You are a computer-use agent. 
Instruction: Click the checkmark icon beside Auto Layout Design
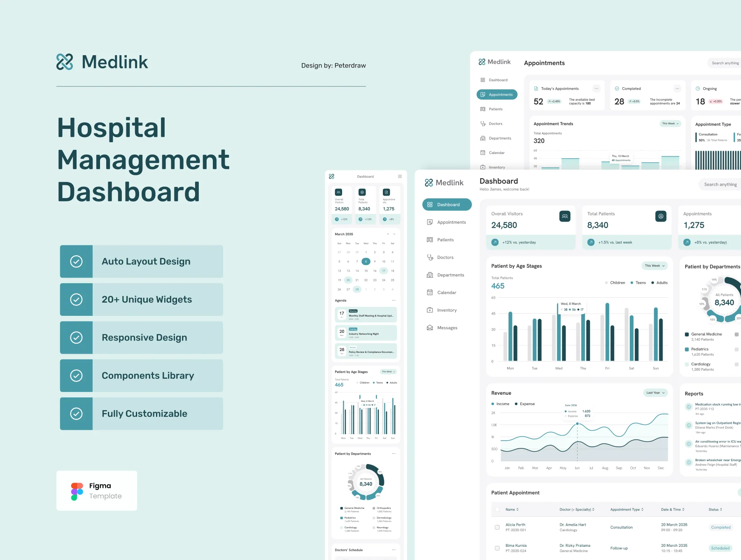(76, 261)
